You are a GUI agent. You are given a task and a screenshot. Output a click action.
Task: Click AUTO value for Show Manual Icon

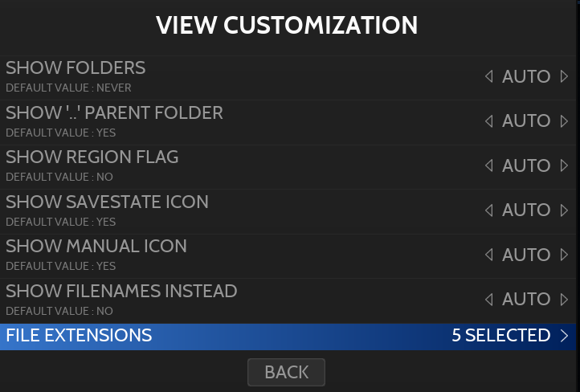tap(526, 255)
